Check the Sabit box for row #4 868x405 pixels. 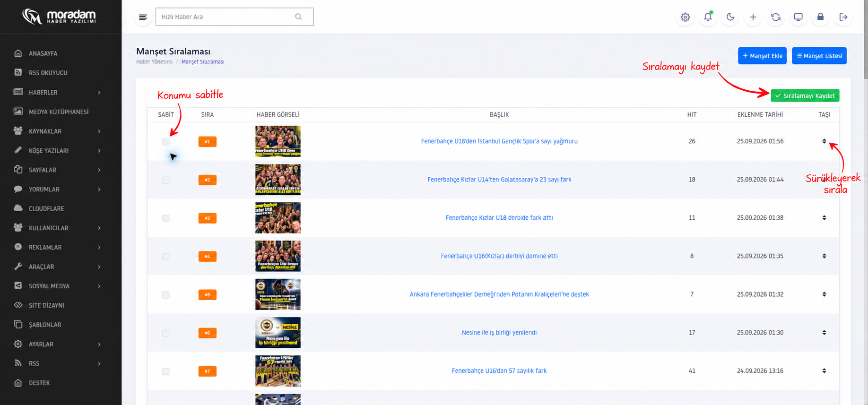[x=166, y=257]
